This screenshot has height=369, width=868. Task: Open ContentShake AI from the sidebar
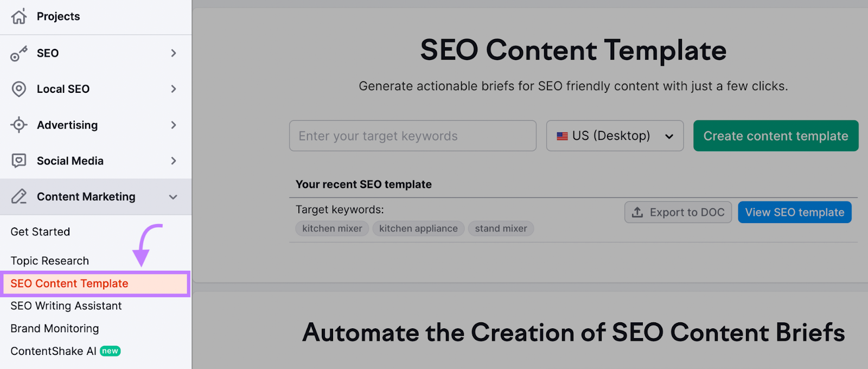(x=52, y=351)
